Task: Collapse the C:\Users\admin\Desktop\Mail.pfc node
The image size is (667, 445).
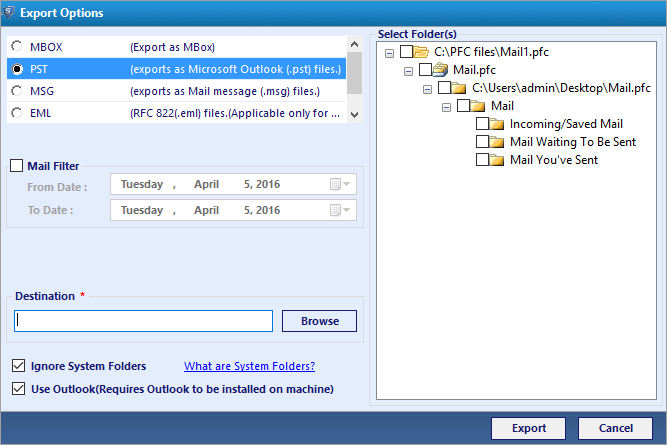Action: (428, 89)
